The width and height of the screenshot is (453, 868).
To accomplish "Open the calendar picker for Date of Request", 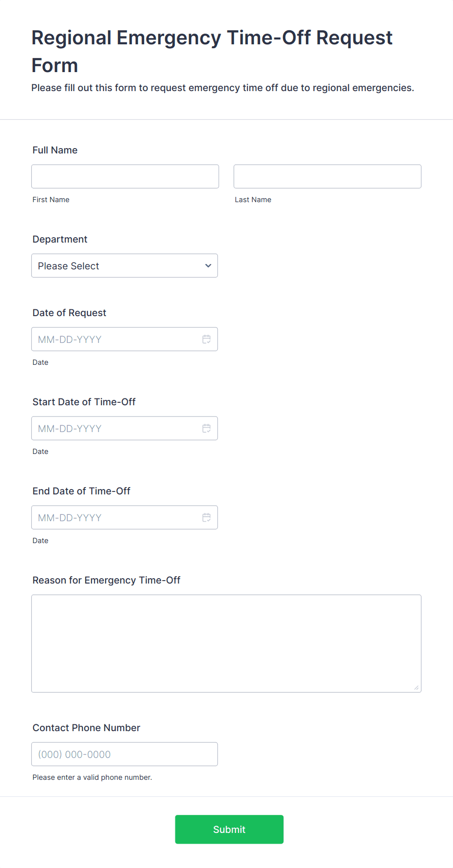I will (x=207, y=339).
